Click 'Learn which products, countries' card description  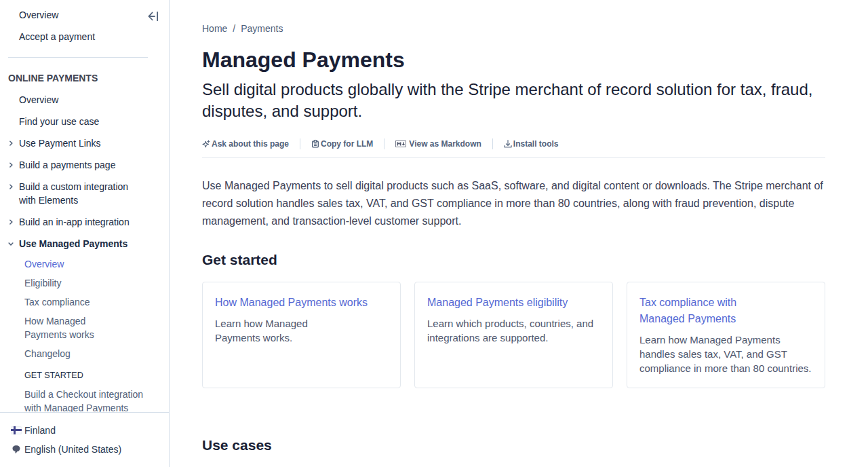[510, 331]
